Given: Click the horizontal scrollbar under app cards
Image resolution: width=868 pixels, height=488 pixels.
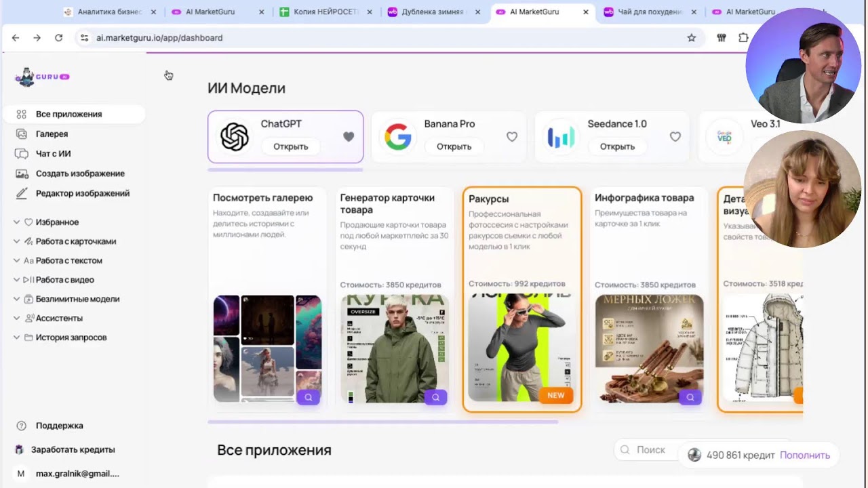Looking at the screenshot, I should pyautogui.click(x=382, y=422).
